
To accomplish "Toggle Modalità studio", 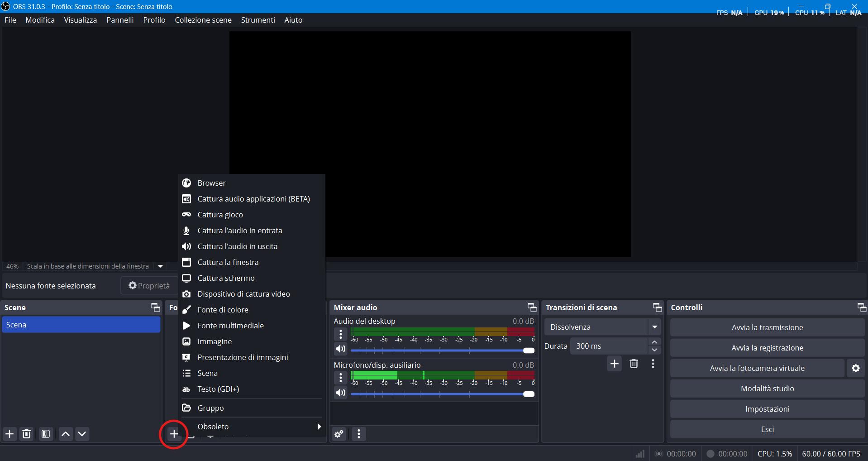I will point(767,389).
